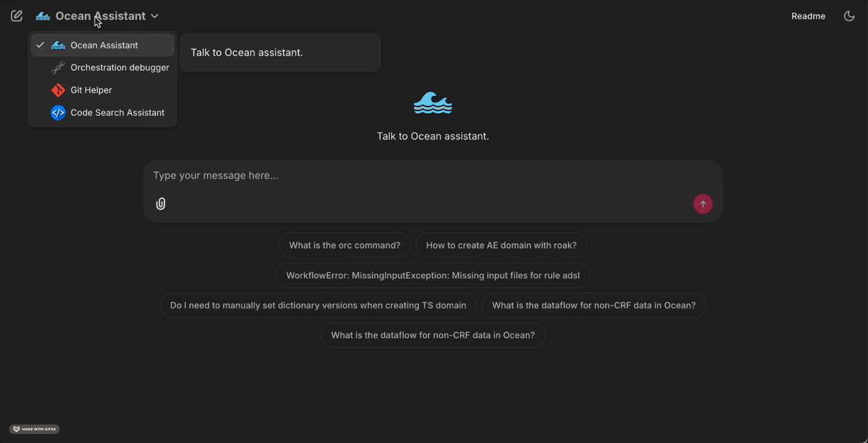Choose Orchestration debugger from the list
Viewport: 868px width, 443px height.
coord(119,68)
